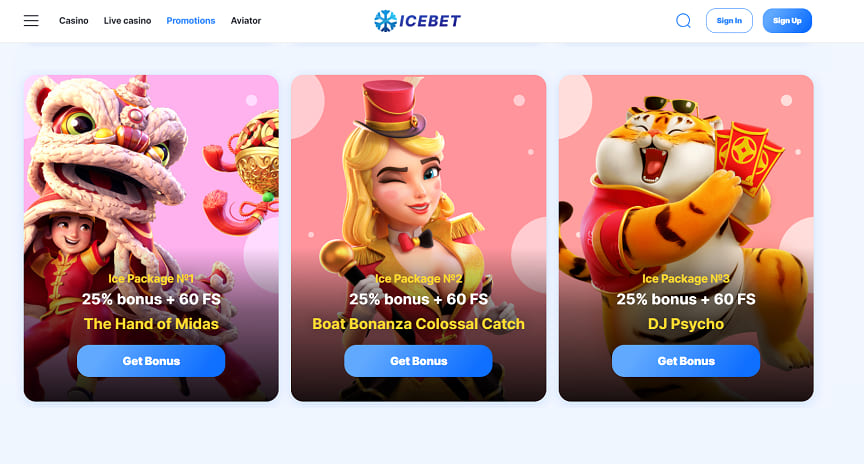Screen dimensions: 864x464
Task: Click the DJ Psycho title text
Action: point(686,324)
